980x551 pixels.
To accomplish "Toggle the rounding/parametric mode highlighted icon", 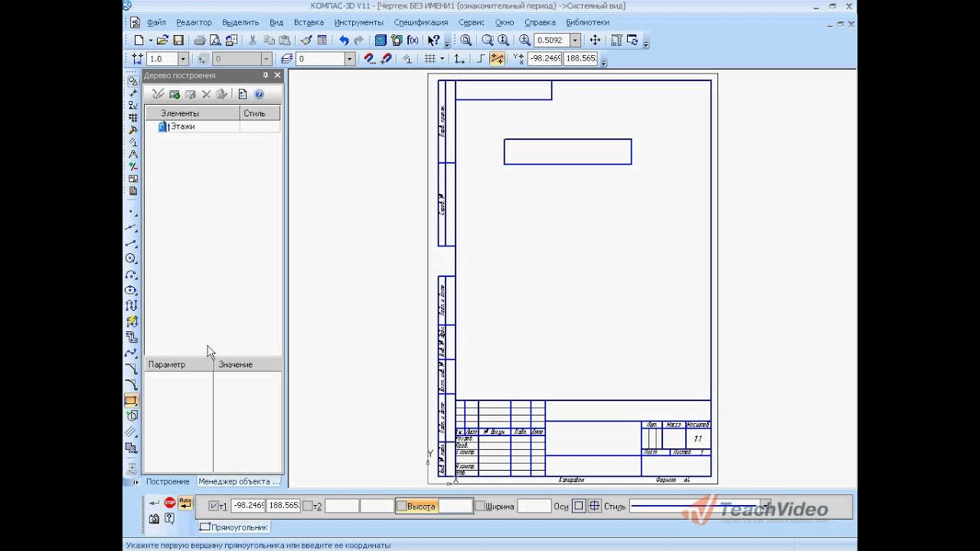I will tap(498, 59).
